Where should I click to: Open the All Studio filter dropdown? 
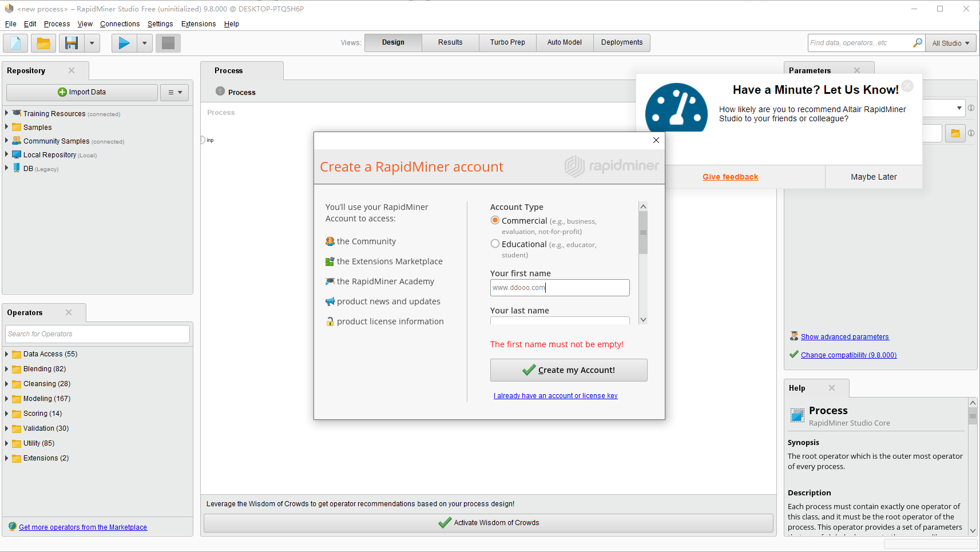pos(949,42)
